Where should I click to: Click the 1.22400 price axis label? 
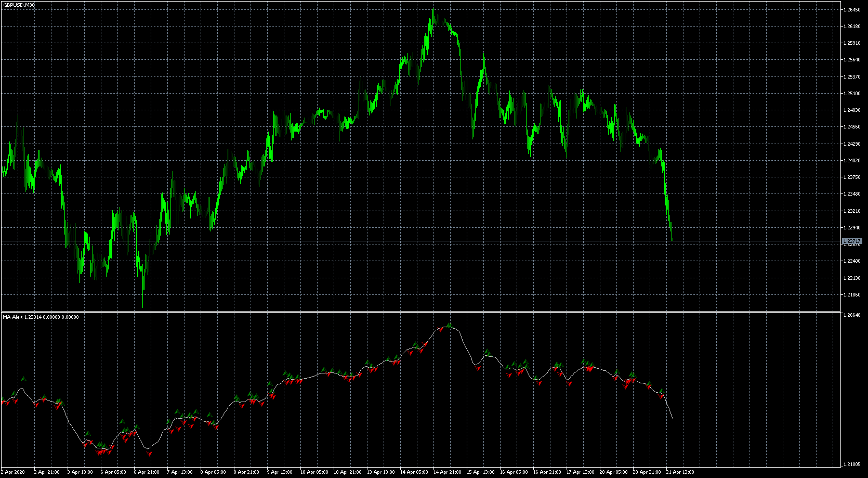(852, 261)
